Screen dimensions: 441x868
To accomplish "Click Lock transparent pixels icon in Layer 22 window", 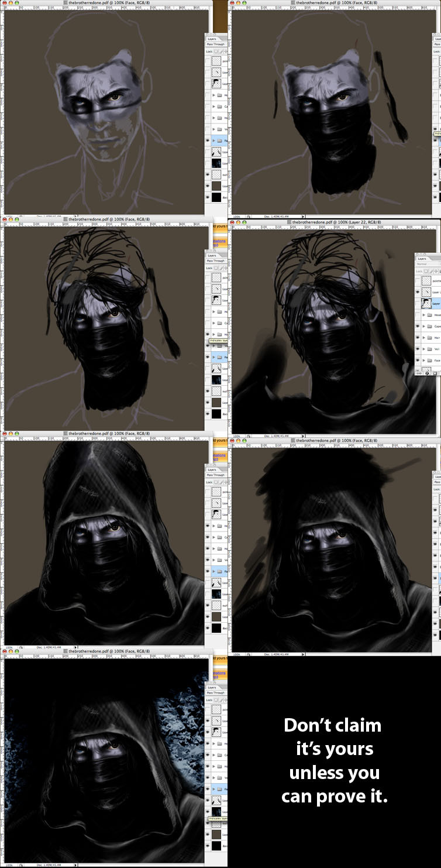I will 426,272.
